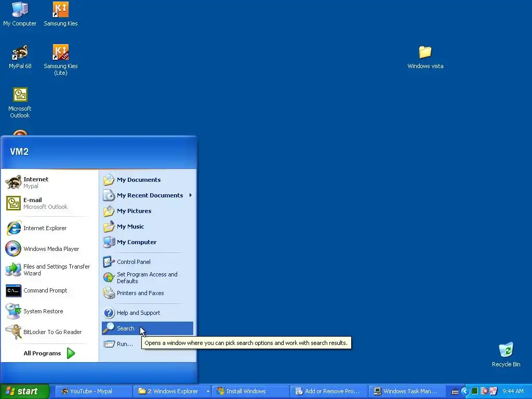Open Set Program Access and Defaults
The width and height of the screenshot is (532, 399).
148,277
